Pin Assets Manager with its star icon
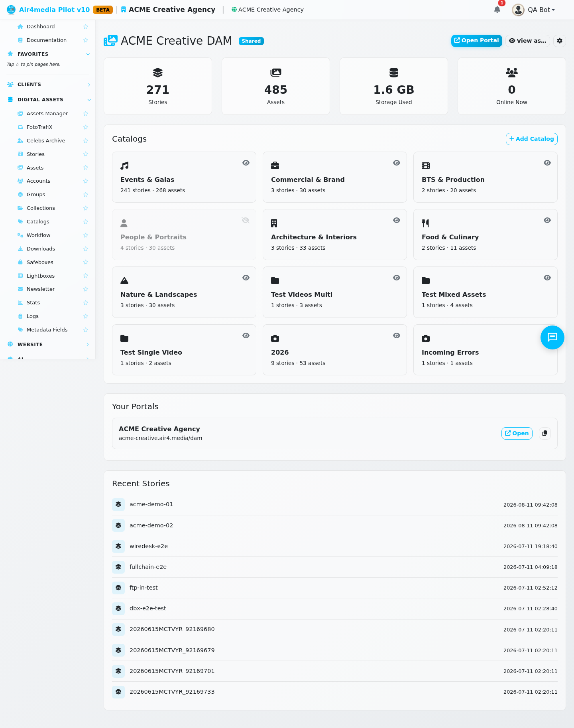This screenshot has height=728, width=574. click(86, 114)
